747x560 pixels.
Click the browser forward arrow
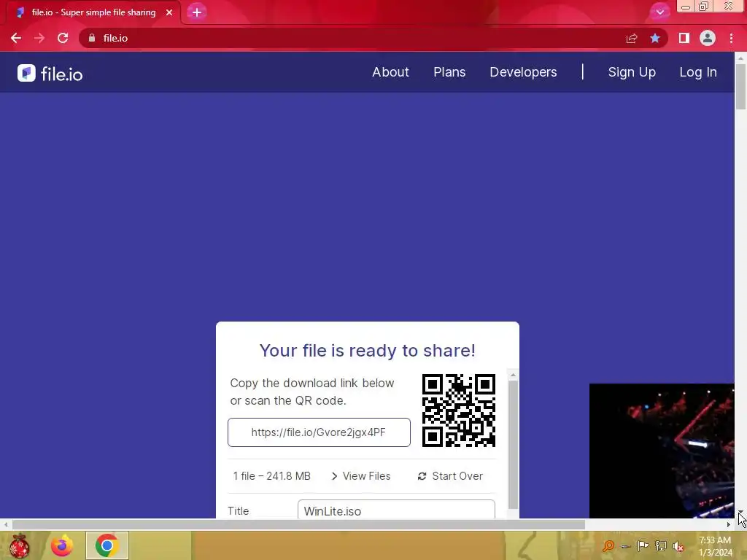point(39,38)
